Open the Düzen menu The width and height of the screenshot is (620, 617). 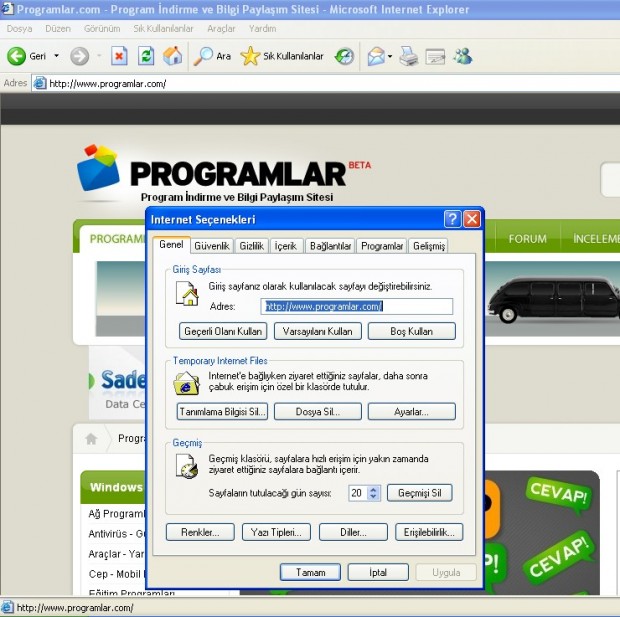pos(58,28)
